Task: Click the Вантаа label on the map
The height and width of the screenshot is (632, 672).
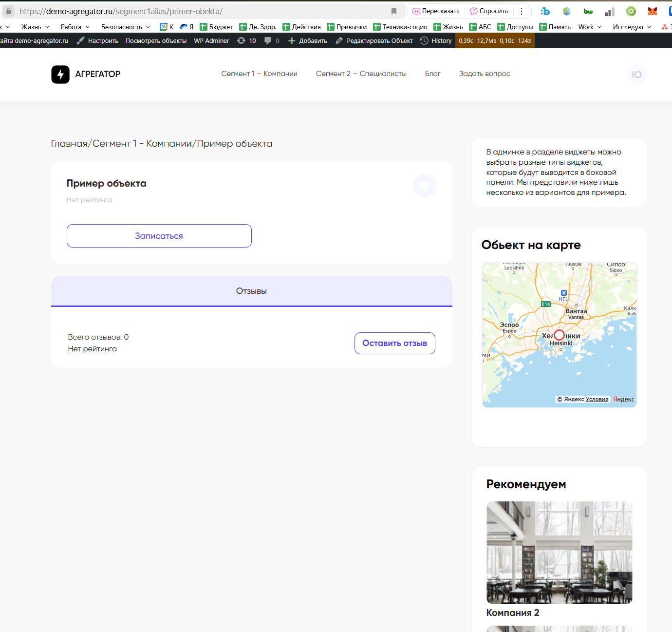Action: pos(576,311)
